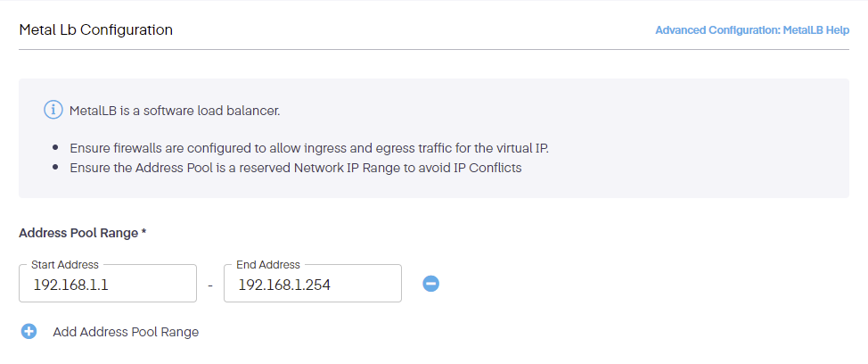The image size is (868, 364).
Task: Click the info icon in the banner
Action: pyautogui.click(x=53, y=111)
